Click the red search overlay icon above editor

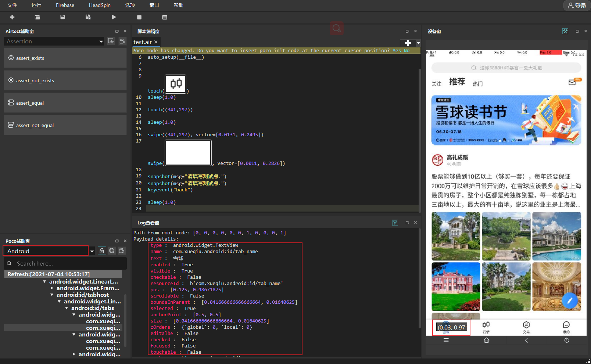tap(336, 28)
